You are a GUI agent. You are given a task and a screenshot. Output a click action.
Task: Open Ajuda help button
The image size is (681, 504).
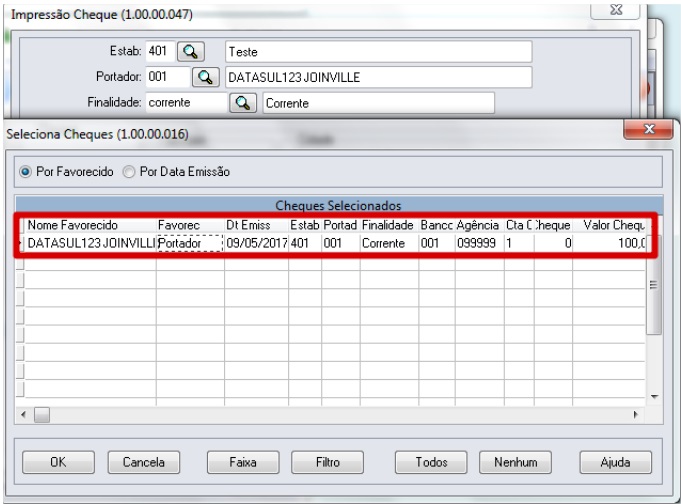click(615, 462)
